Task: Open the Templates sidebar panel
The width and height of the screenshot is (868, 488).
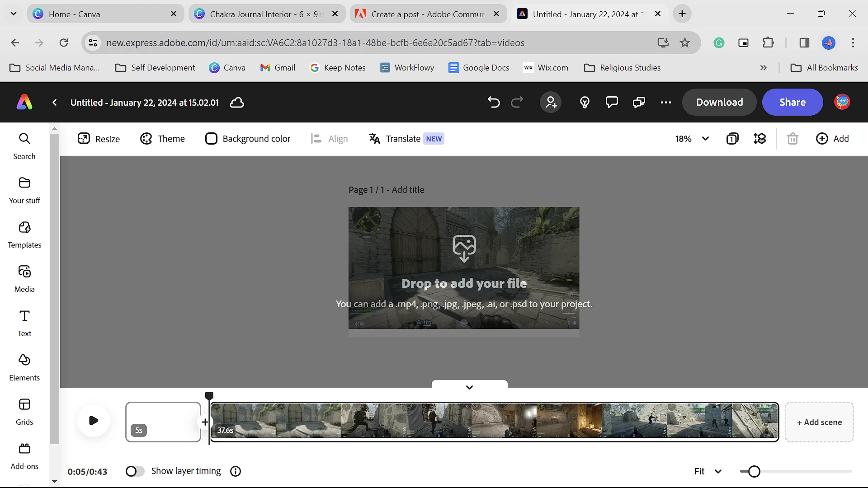Action: pos(24,235)
